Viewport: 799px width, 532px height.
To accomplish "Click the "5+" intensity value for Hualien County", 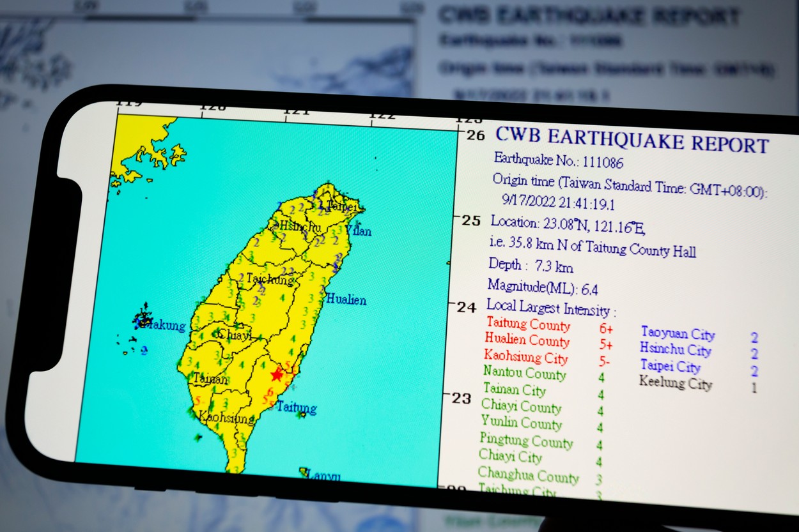I will pyautogui.click(x=605, y=346).
